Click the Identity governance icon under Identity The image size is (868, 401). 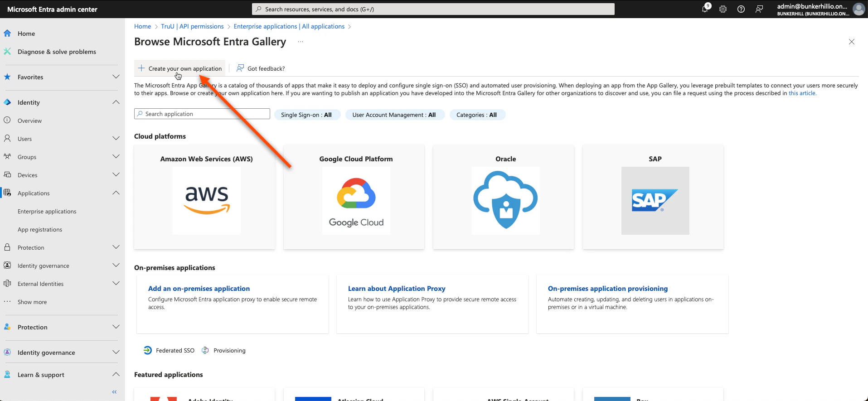(x=7, y=265)
